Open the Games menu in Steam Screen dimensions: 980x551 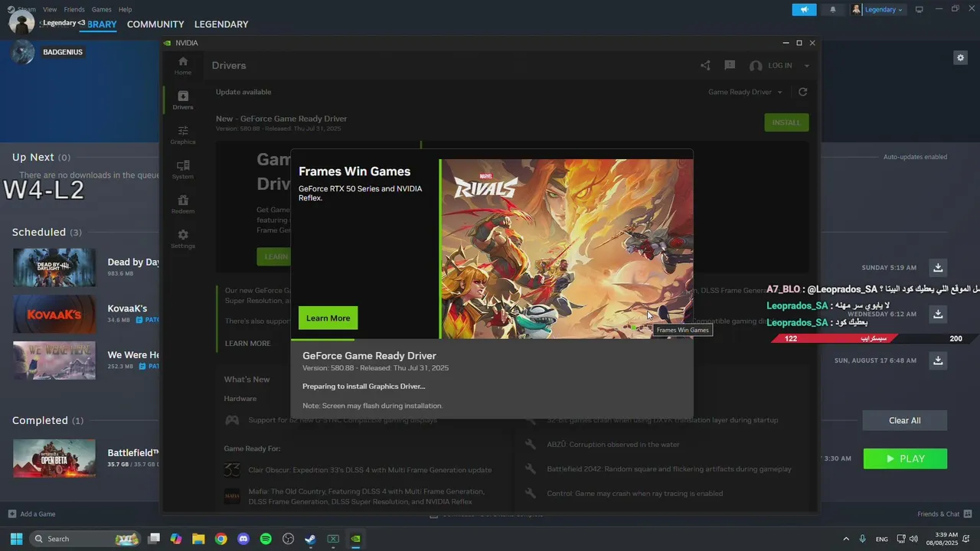click(101, 9)
